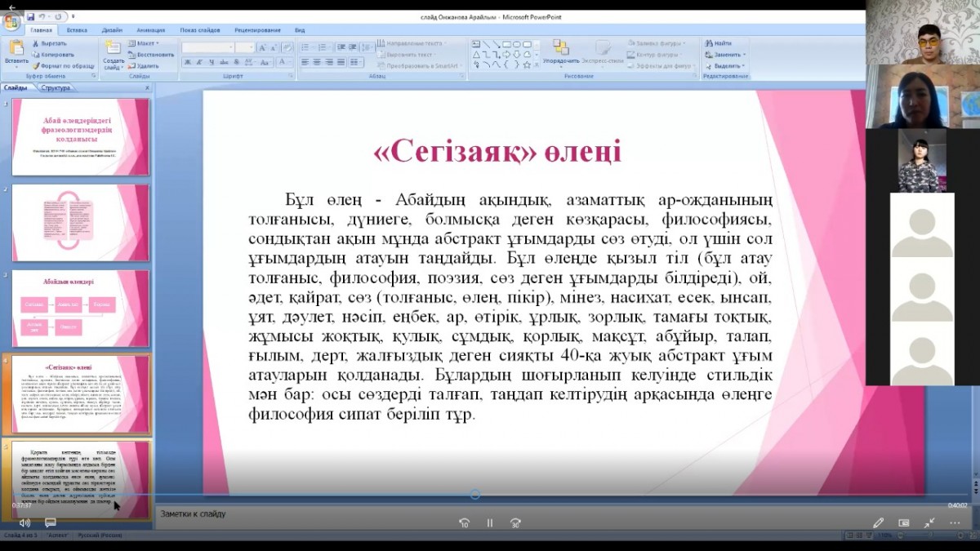Toggle underline Ч formatting
The height and width of the screenshot is (551, 980).
[212, 62]
